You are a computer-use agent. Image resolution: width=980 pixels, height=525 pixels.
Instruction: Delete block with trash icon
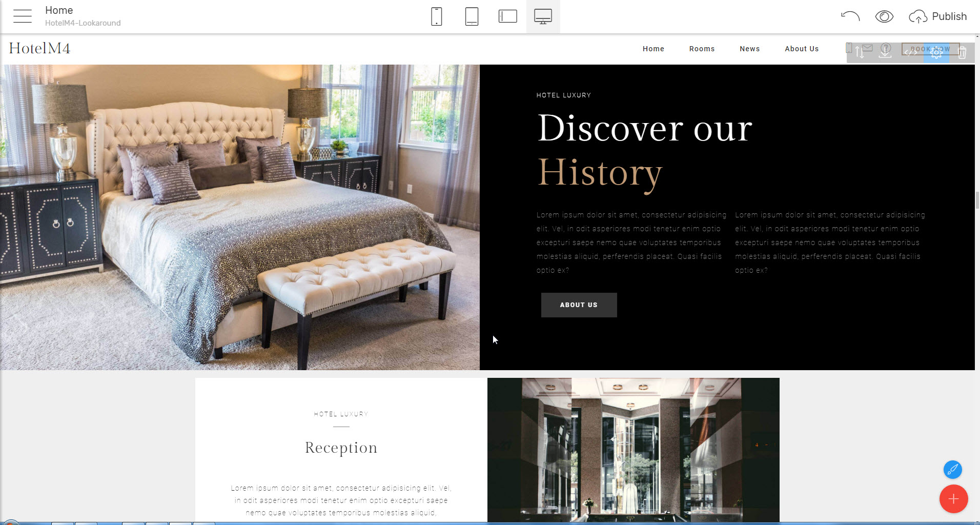(x=962, y=52)
